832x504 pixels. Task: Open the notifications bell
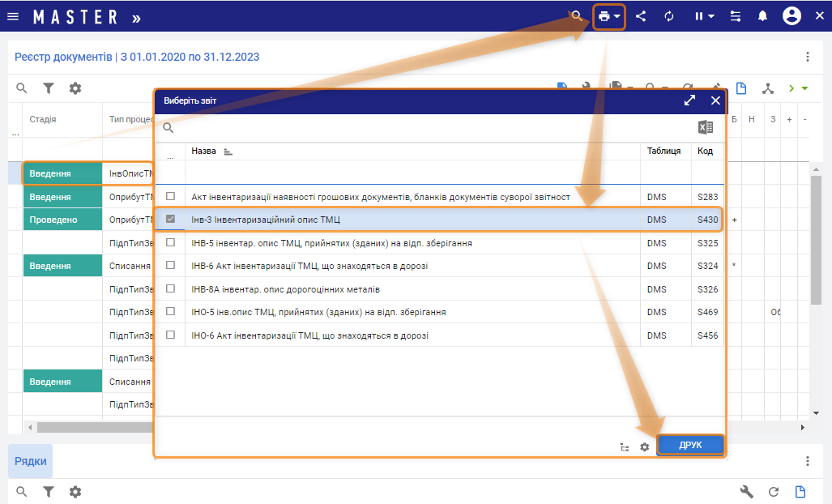762,16
